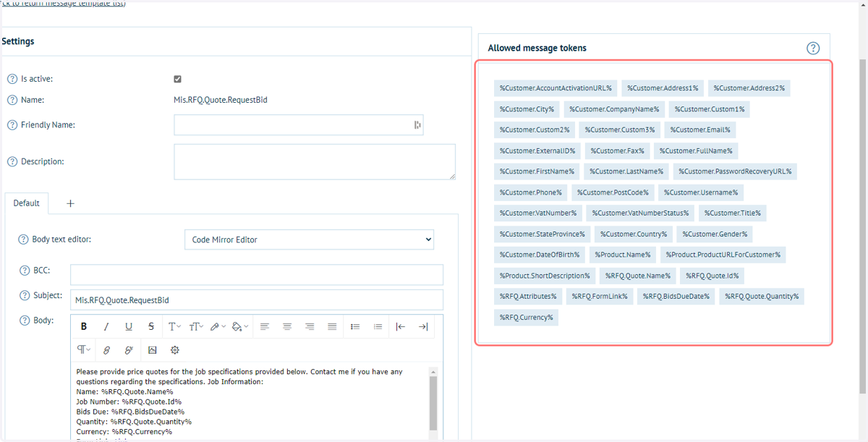This screenshot has width=868, height=442.
Task: Select the %Customer.VatNumberStatus% token
Action: coord(641,213)
